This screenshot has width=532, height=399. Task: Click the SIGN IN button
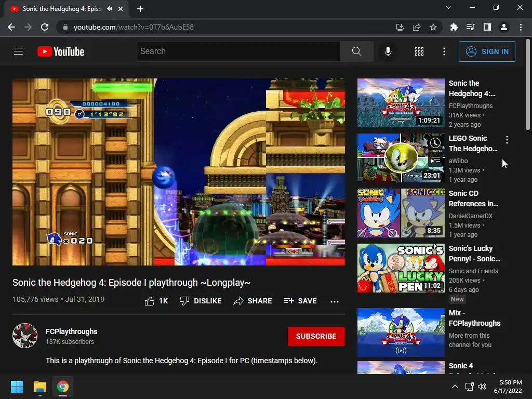click(487, 51)
